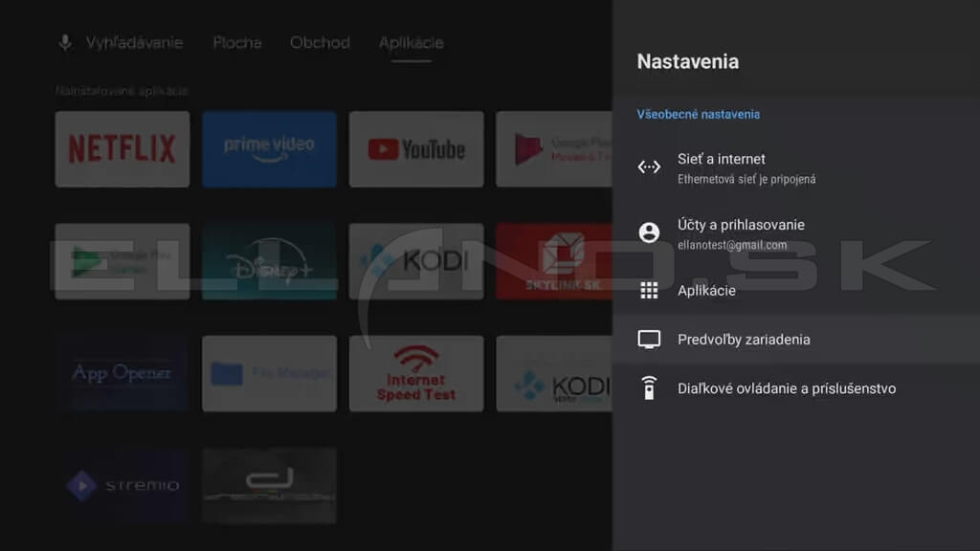
Task: Click the remote control icon for Diaľkové ovládanie
Action: pyautogui.click(x=649, y=388)
